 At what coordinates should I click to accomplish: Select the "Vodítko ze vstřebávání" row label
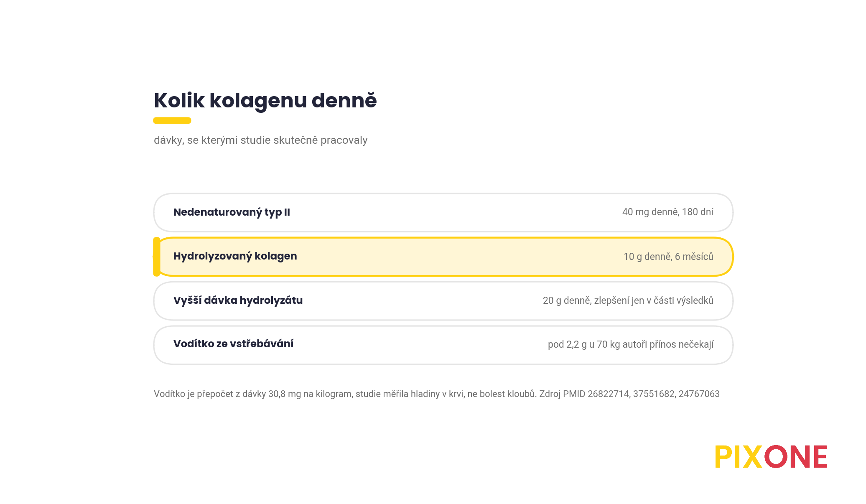pyautogui.click(x=234, y=344)
